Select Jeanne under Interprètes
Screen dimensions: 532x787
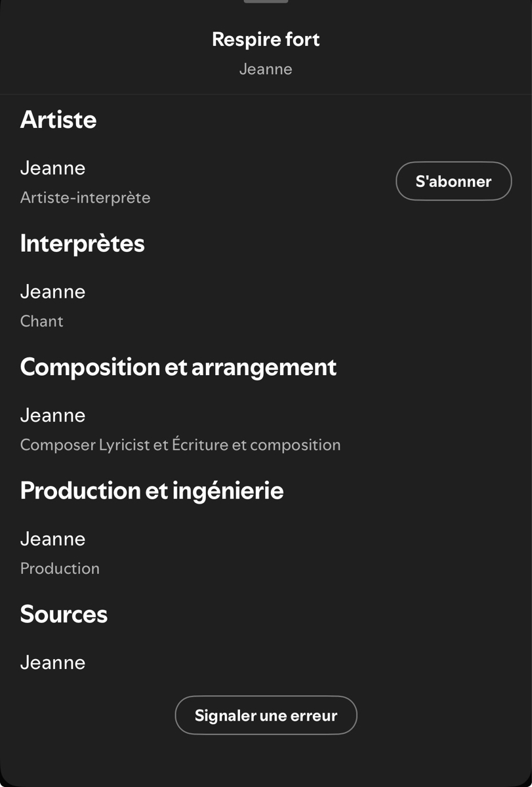(x=52, y=291)
